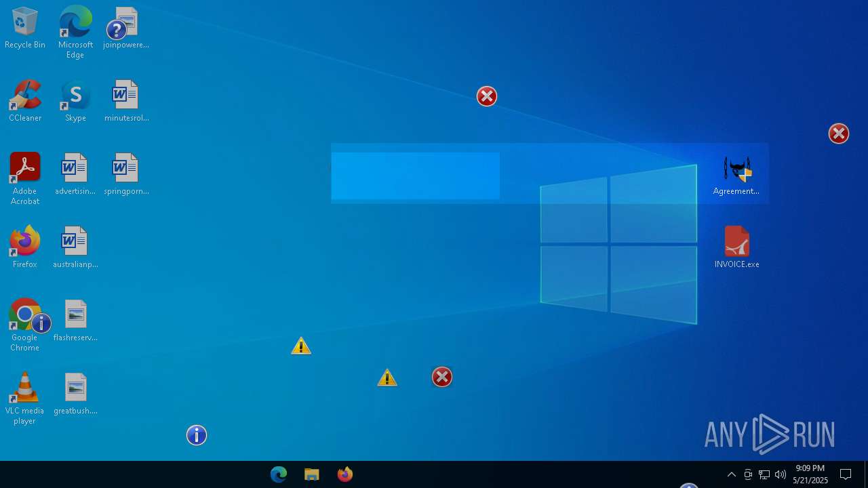Select the greatbush... image file

pos(75,394)
